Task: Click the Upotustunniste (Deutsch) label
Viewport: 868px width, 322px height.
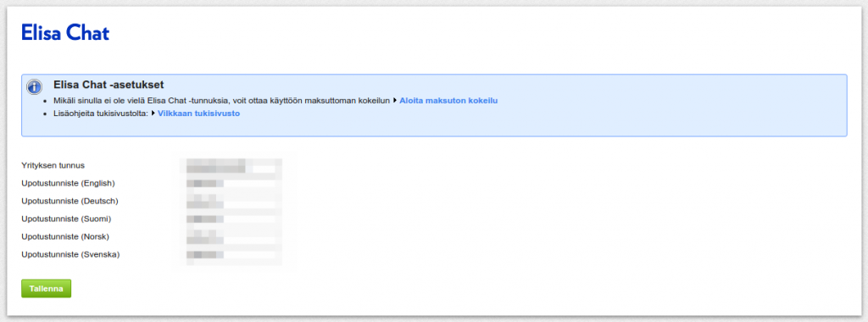Action: [70, 201]
